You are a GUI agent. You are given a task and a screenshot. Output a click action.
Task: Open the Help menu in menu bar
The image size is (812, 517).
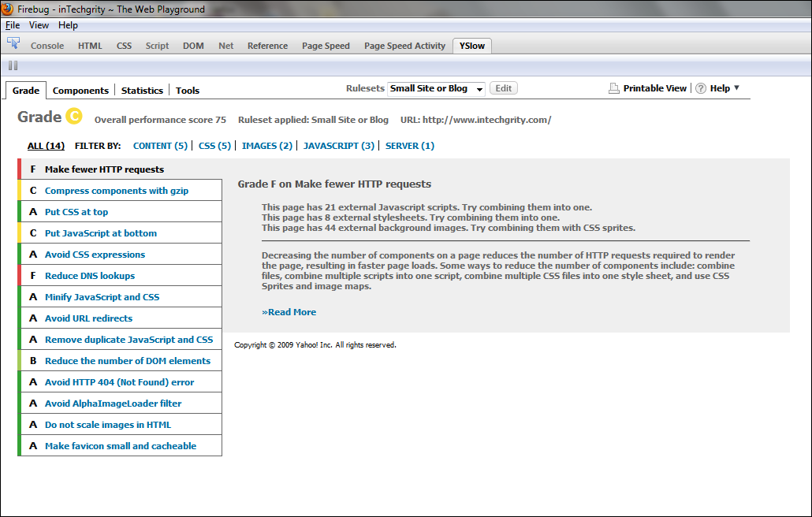[x=68, y=25]
